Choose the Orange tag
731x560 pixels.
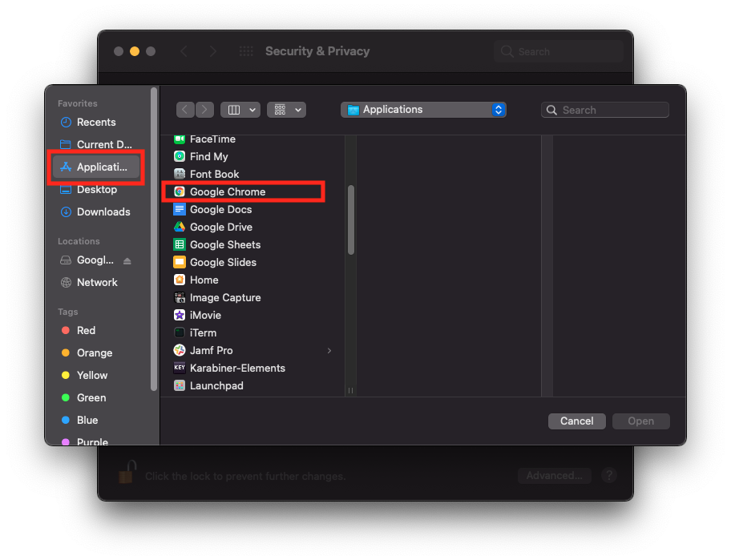click(x=96, y=353)
